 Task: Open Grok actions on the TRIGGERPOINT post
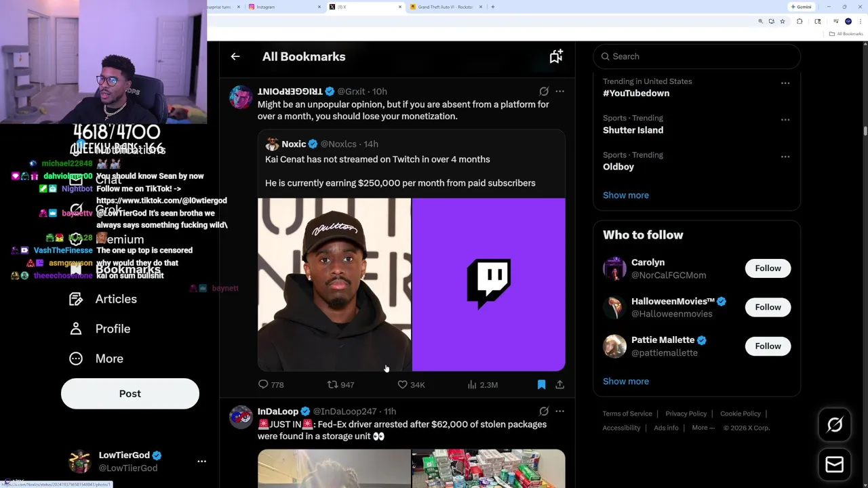pos(544,91)
